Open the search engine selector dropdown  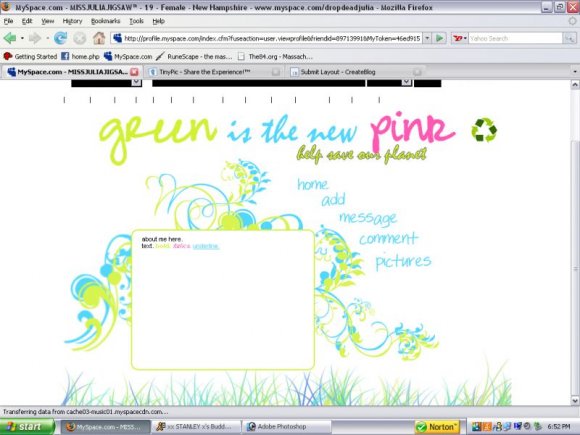[x=465, y=38]
